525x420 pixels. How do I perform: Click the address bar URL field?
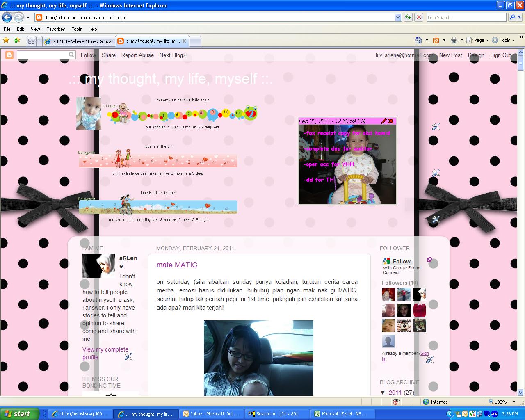[x=214, y=18]
